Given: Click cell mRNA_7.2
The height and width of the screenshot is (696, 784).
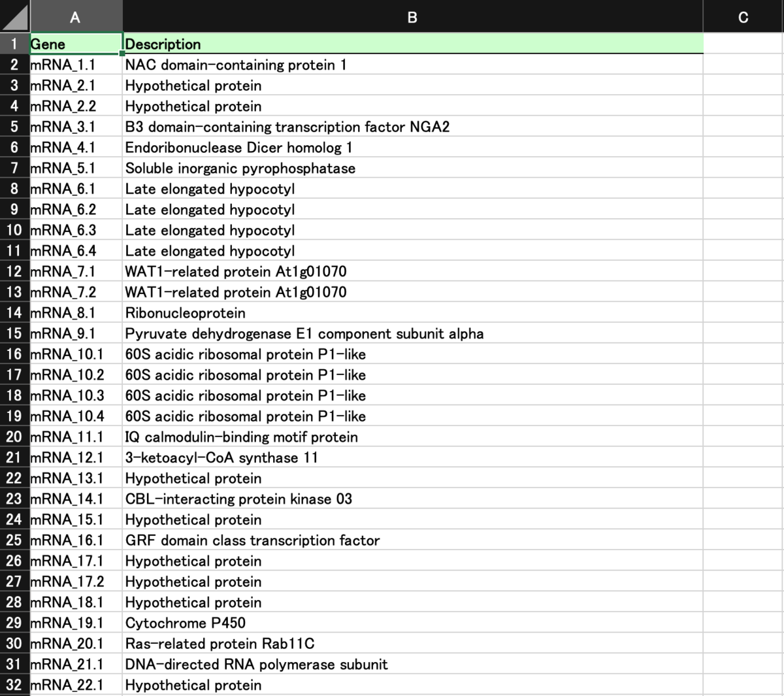Looking at the screenshot, I should coord(76,292).
